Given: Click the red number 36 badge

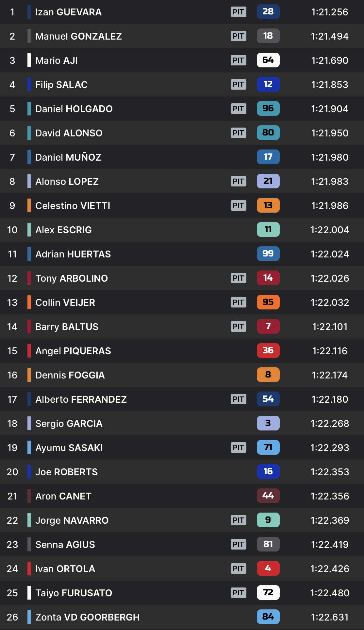Looking at the screenshot, I should click(268, 351).
